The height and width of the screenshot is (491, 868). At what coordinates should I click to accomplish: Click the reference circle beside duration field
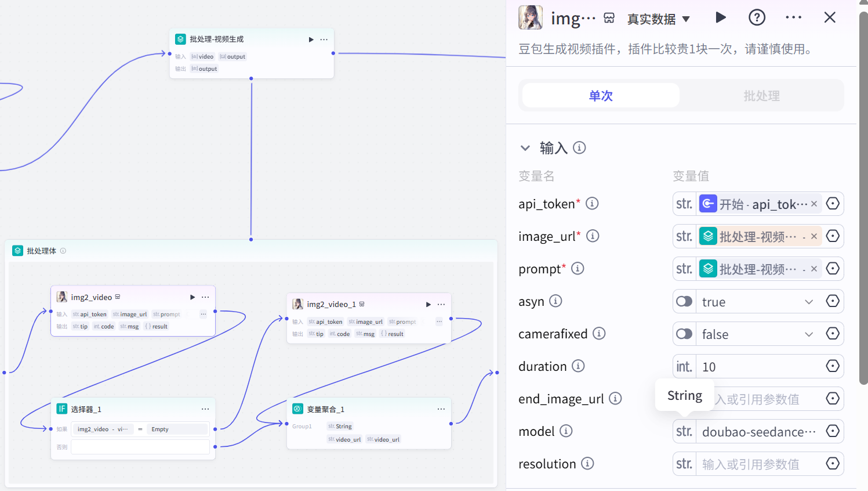(x=833, y=366)
